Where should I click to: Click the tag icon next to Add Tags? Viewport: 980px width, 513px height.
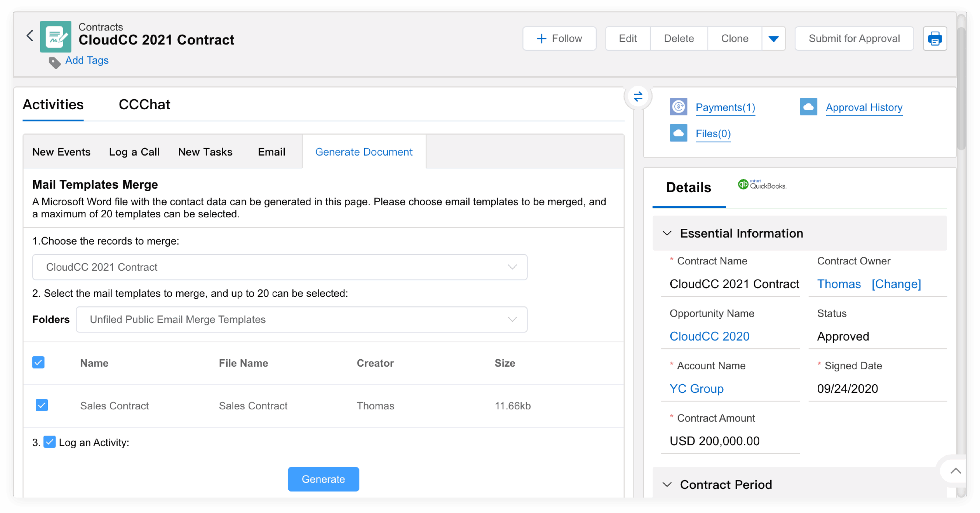click(54, 62)
